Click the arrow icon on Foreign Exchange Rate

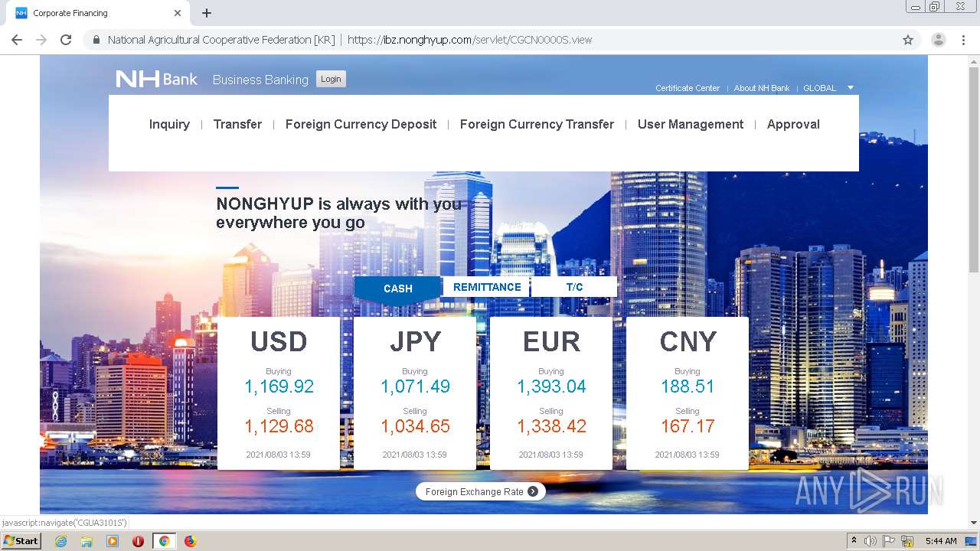(x=533, y=491)
